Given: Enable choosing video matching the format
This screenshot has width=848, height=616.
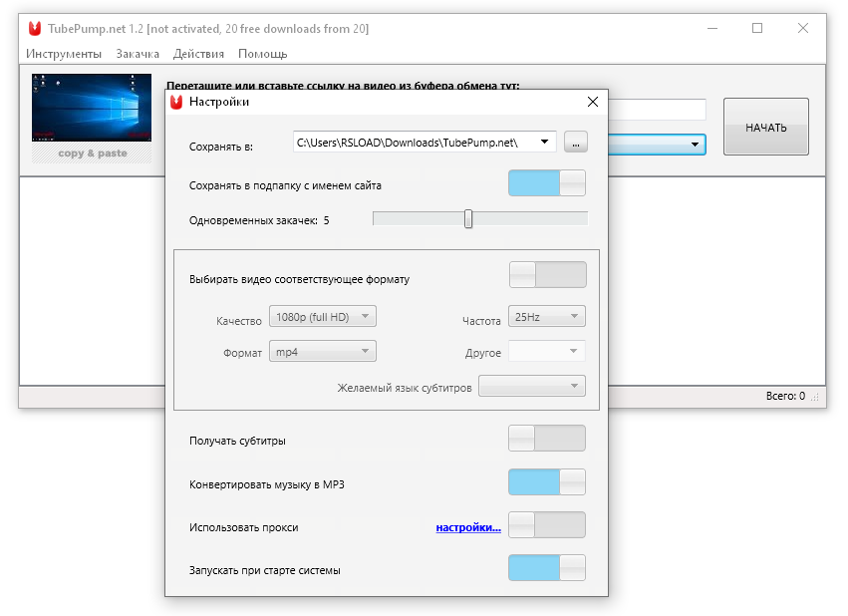Looking at the screenshot, I should click(x=547, y=275).
